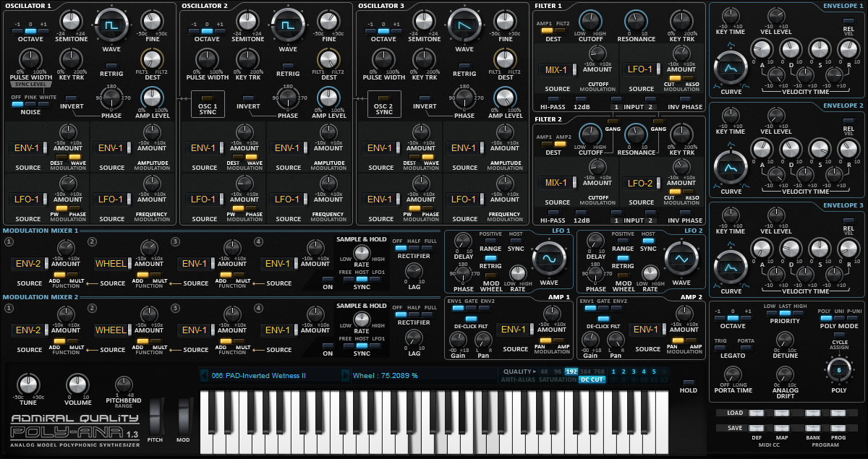
Task: Open Modulation Mixer 2 WHEEL source selector
Action: pyautogui.click(x=111, y=330)
